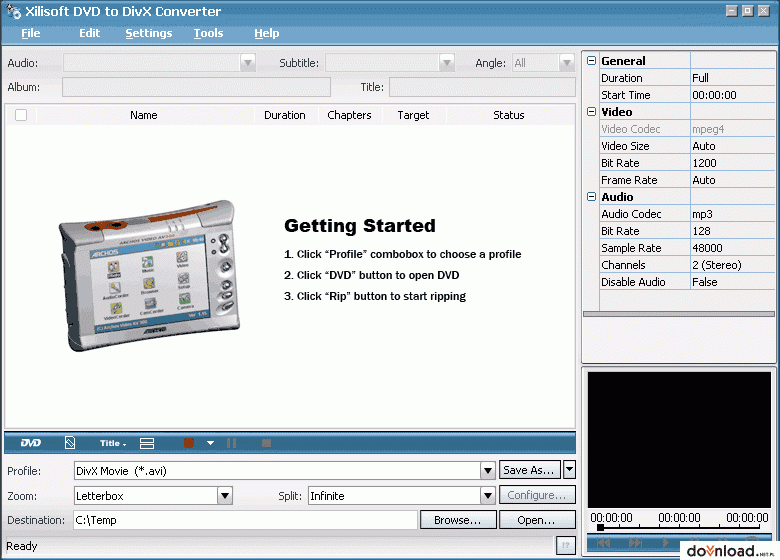
Task: Open the Audio track dropdown
Action: coord(248,63)
